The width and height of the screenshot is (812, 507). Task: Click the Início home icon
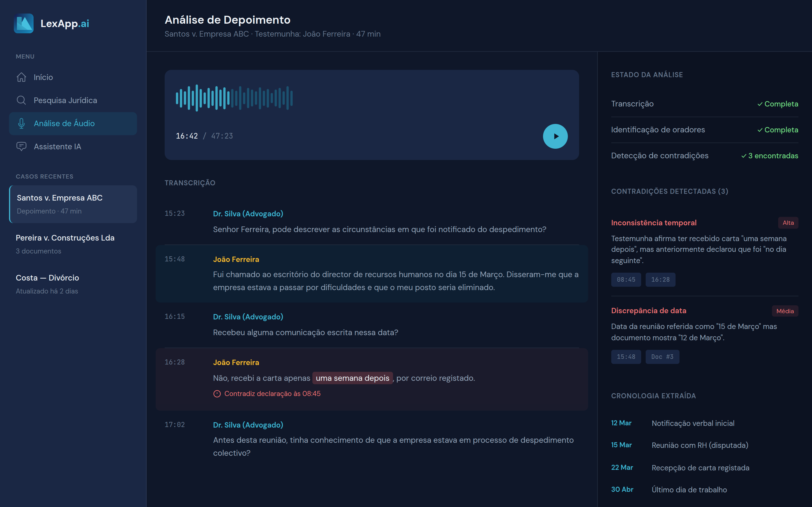tap(21, 77)
